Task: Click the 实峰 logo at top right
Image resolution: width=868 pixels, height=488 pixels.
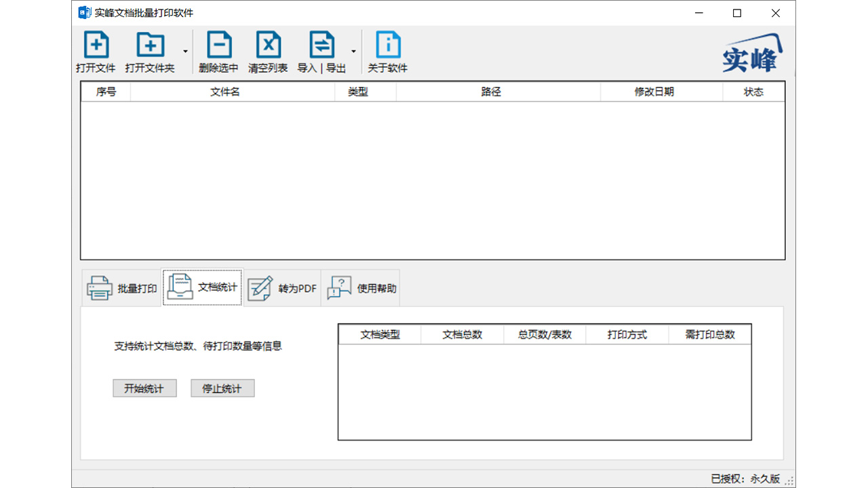Action: coord(751,54)
